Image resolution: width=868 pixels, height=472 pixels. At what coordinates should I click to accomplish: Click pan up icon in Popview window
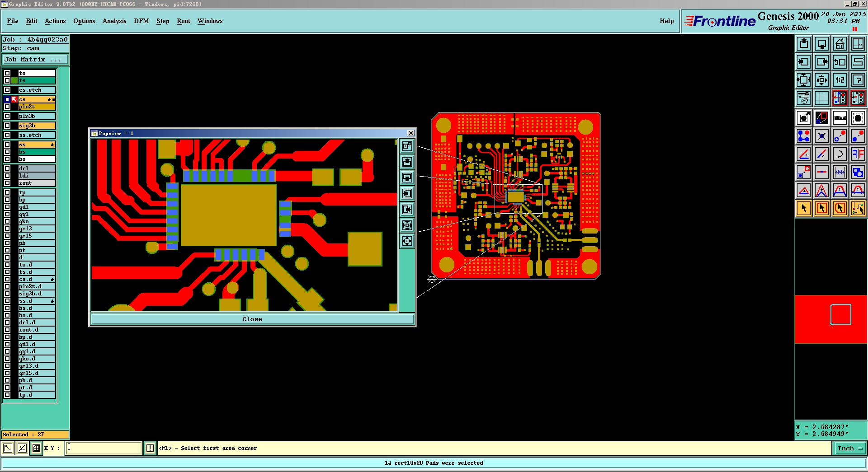407,162
